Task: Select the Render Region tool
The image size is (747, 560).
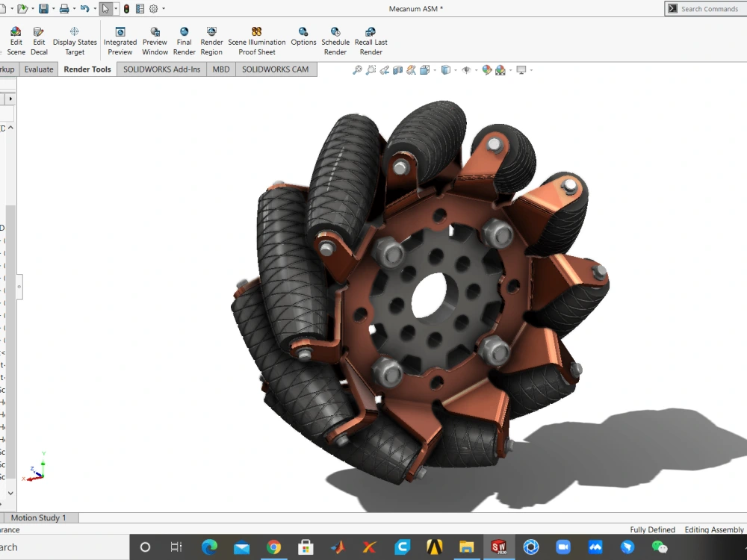Action: coord(211,41)
